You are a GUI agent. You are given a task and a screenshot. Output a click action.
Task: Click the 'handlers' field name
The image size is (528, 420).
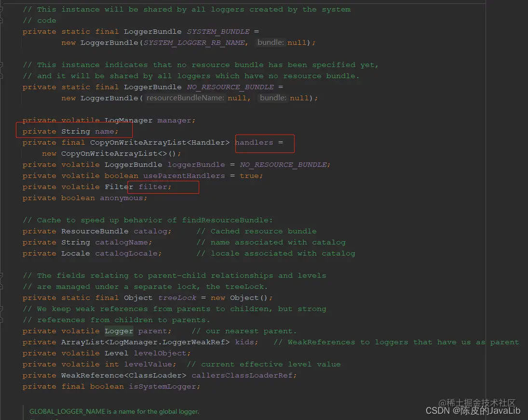254,142
